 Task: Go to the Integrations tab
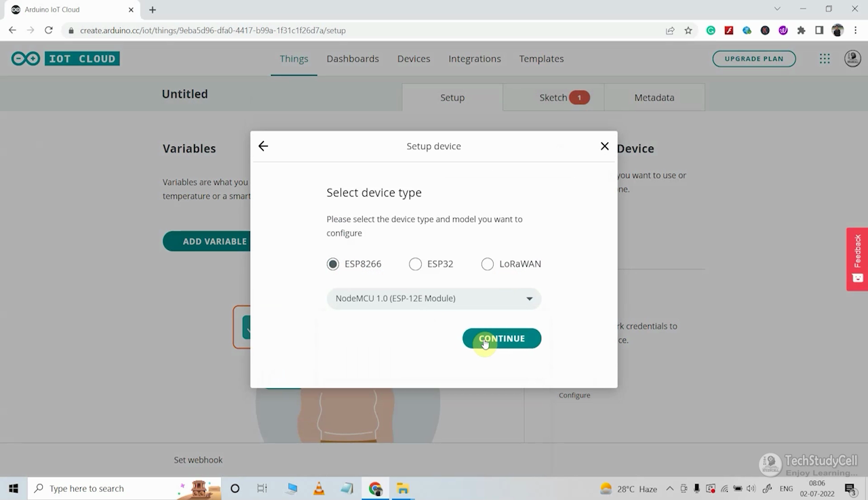(x=475, y=59)
